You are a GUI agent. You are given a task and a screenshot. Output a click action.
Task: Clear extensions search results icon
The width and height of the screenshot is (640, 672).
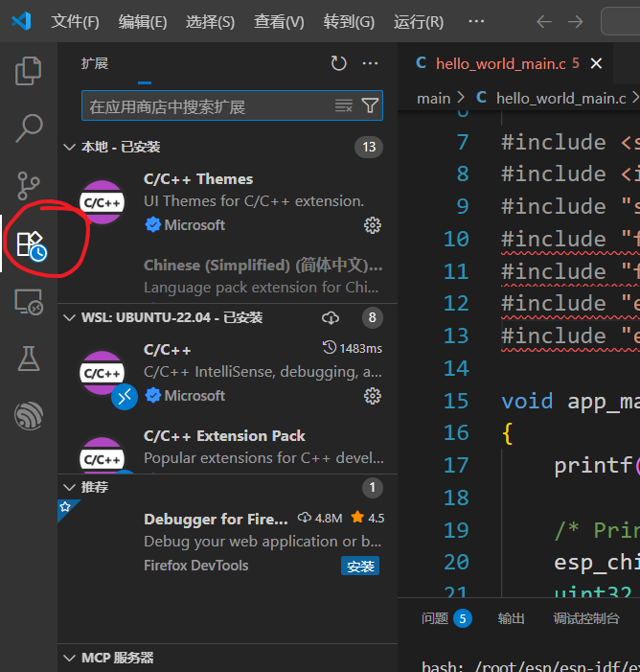point(344,105)
